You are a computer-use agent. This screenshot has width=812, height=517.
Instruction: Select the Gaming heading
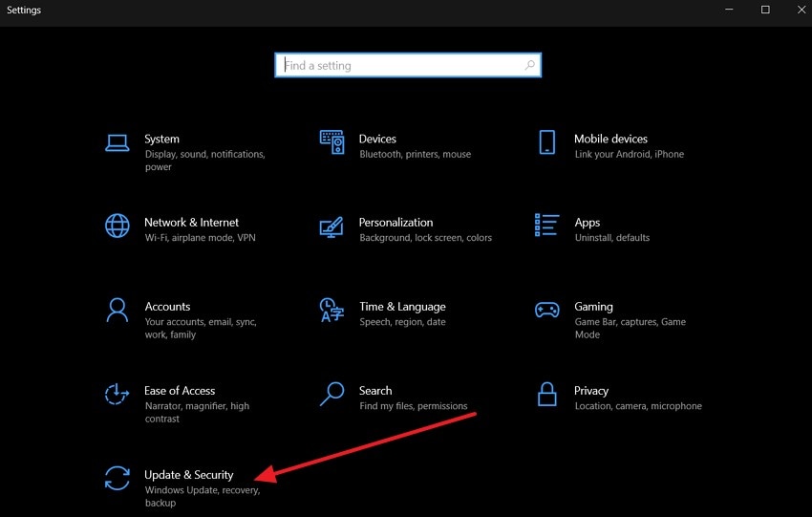[593, 307]
